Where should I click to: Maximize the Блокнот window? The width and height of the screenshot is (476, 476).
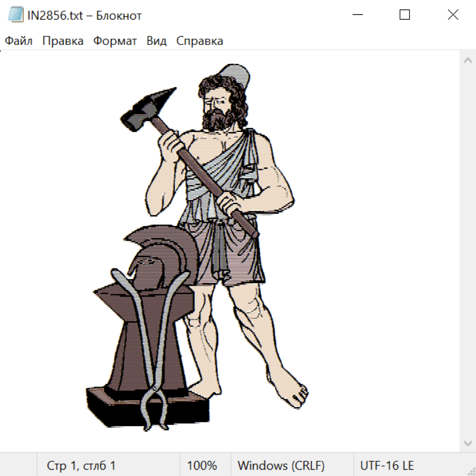pyautogui.click(x=405, y=15)
